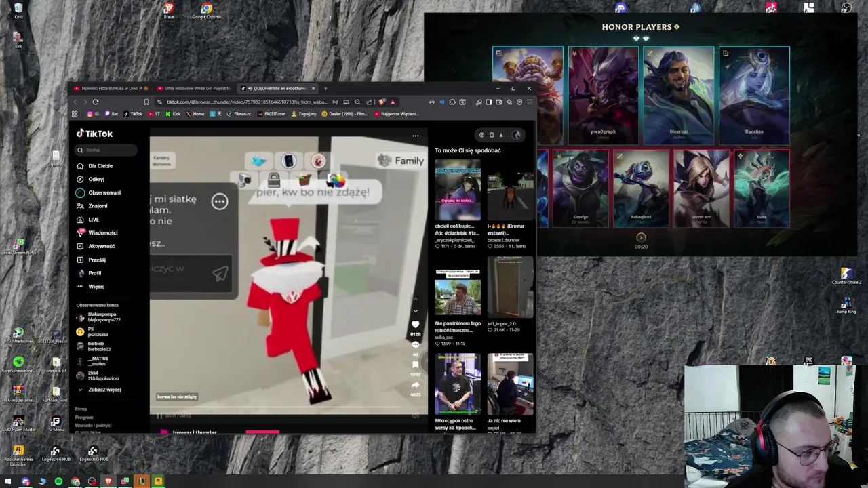Open a new browser tab
This screenshot has width=868, height=488.
[x=325, y=88]
